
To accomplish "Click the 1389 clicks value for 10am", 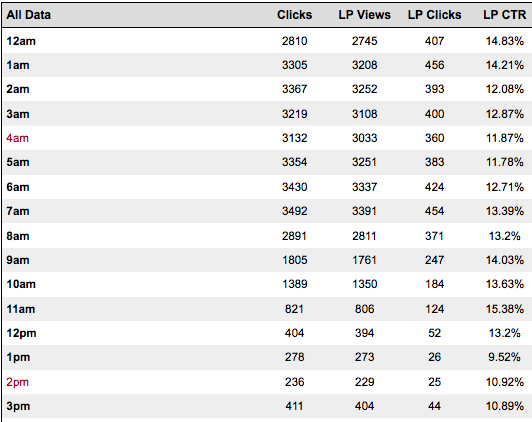I will point(294,284).
